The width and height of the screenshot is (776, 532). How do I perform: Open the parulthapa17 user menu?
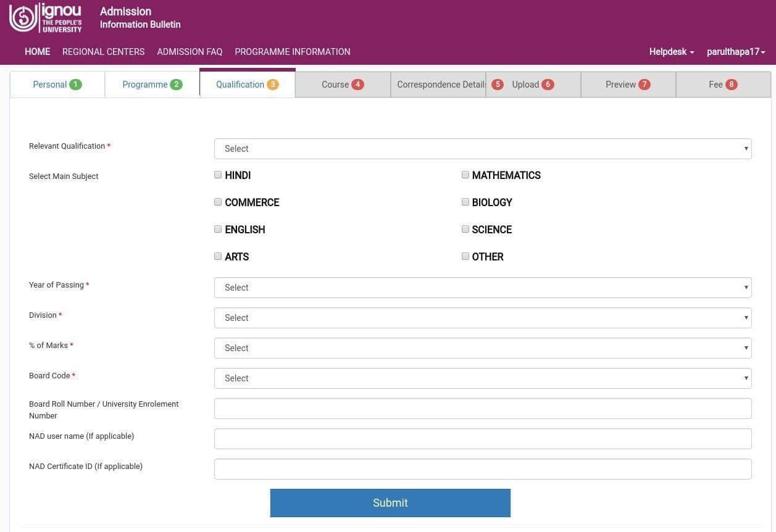point(735,52)
